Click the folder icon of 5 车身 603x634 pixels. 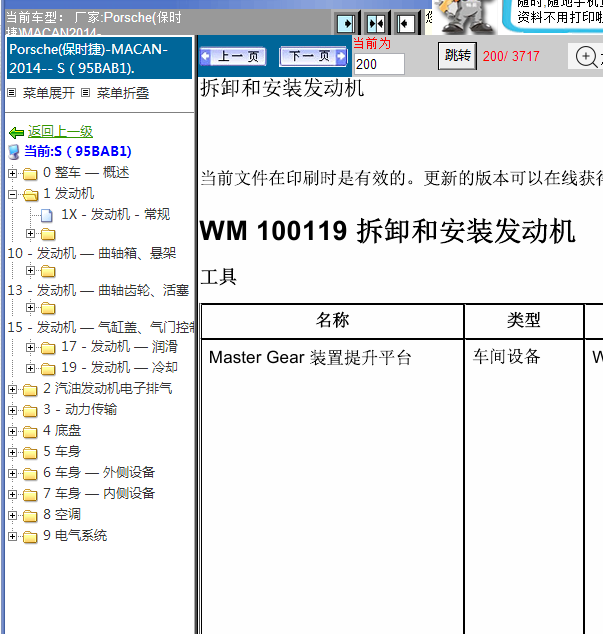click(30, 453)
